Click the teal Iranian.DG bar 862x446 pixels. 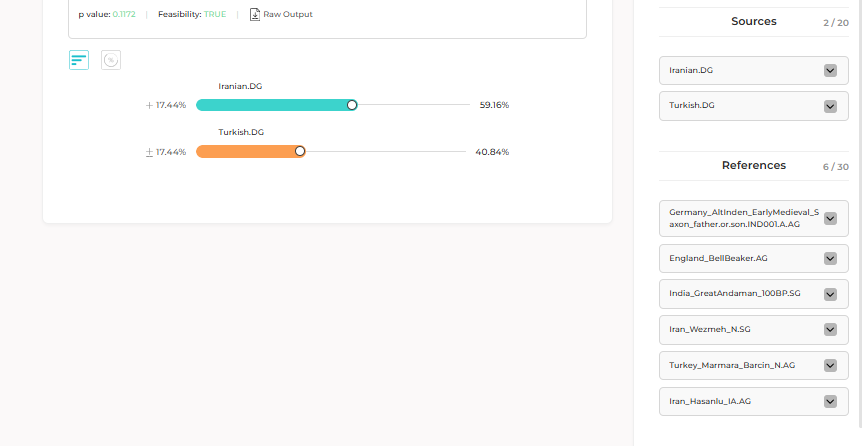[272, 105]
